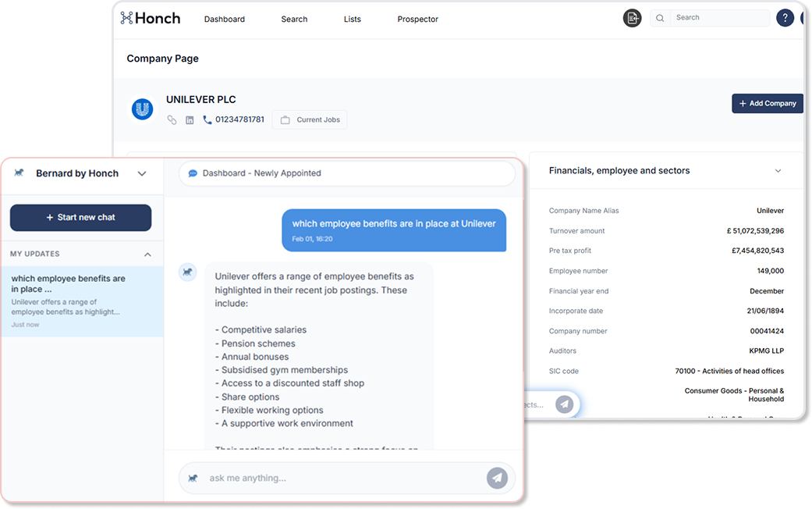812x509 pixels.
Task: Open the help question mark icon
Action: click(785, 18)
